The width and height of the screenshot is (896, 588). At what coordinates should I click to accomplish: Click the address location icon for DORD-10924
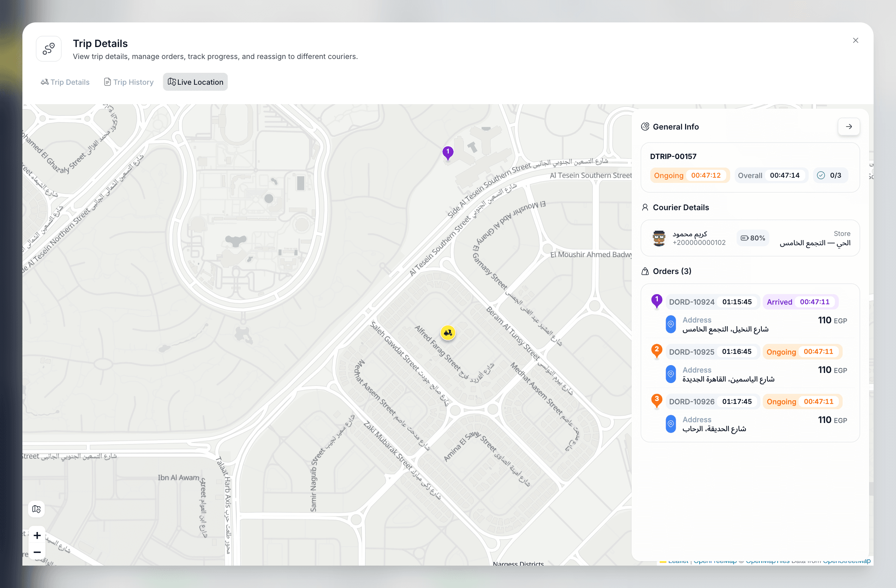671,324
